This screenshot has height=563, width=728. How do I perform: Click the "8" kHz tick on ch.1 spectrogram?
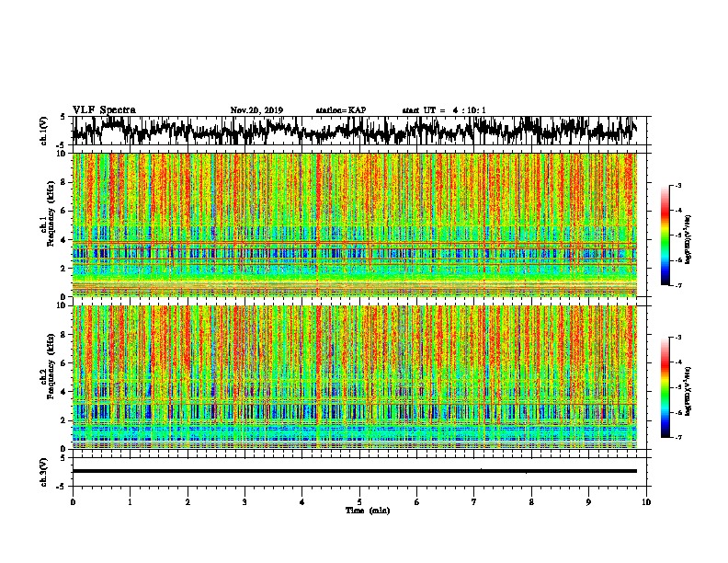click(63, 182)
